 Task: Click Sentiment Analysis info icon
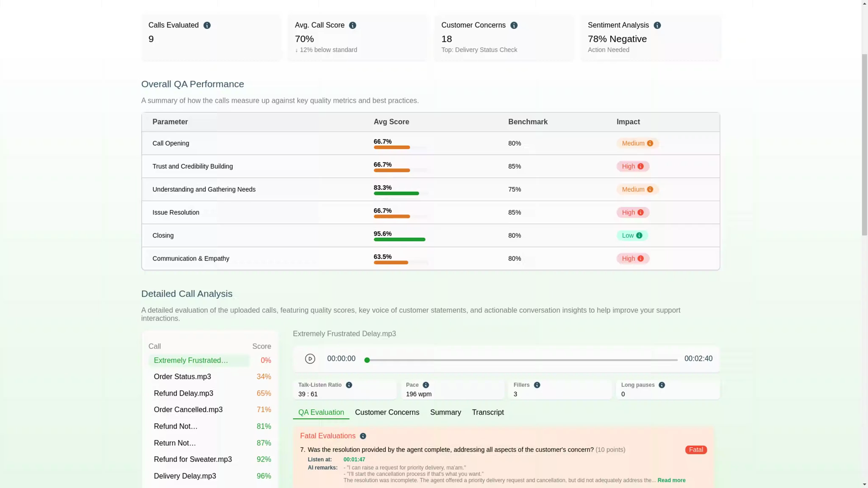[x=657, y=25]
